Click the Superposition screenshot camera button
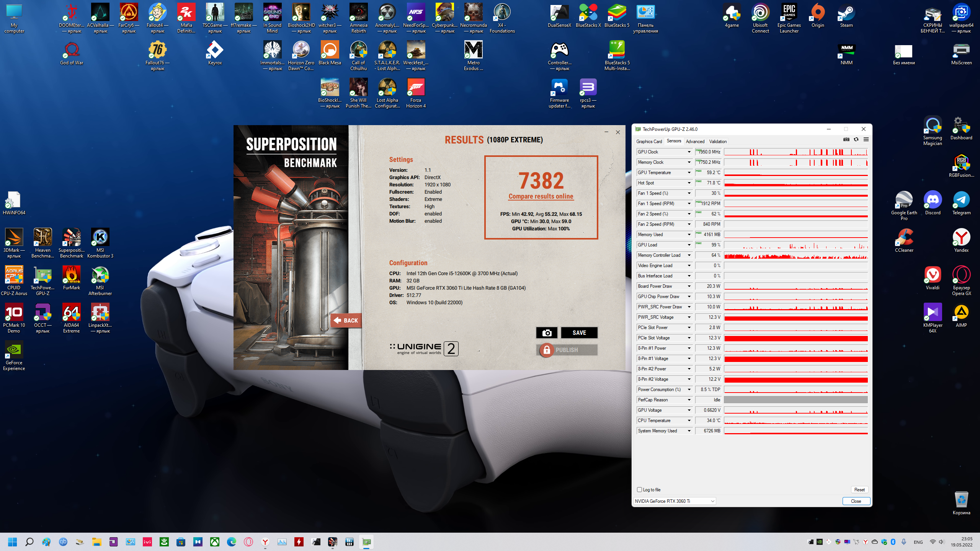Screen dimensions: 980x551 (546, 333)
